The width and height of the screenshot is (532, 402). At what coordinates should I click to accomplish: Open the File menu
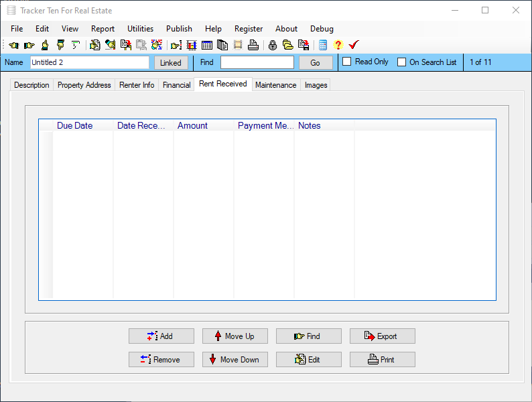click(x=17, y=29)
